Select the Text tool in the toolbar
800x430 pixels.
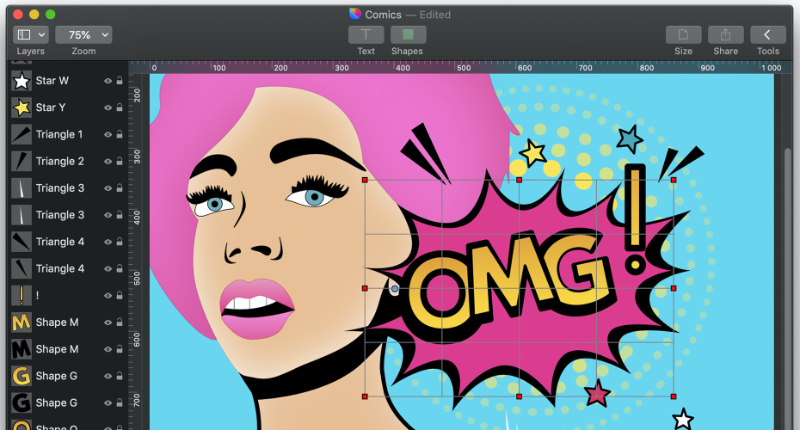pos(366,35)
